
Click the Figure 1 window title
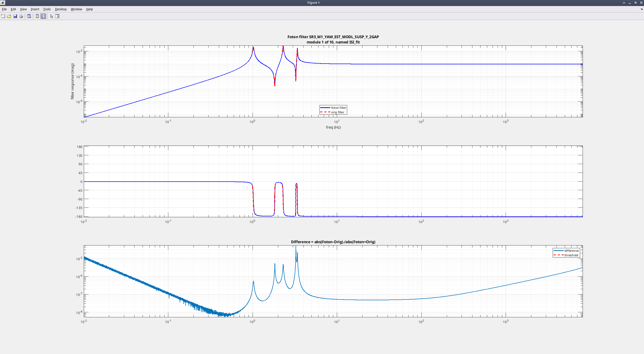pos(313,3)
